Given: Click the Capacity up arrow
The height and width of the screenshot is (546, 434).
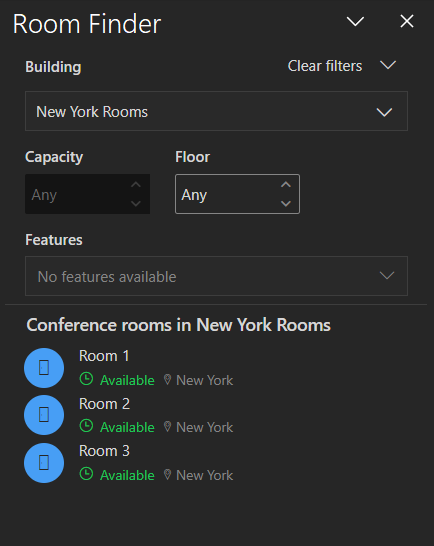Looking at the screenshot, I should point(136,185).
